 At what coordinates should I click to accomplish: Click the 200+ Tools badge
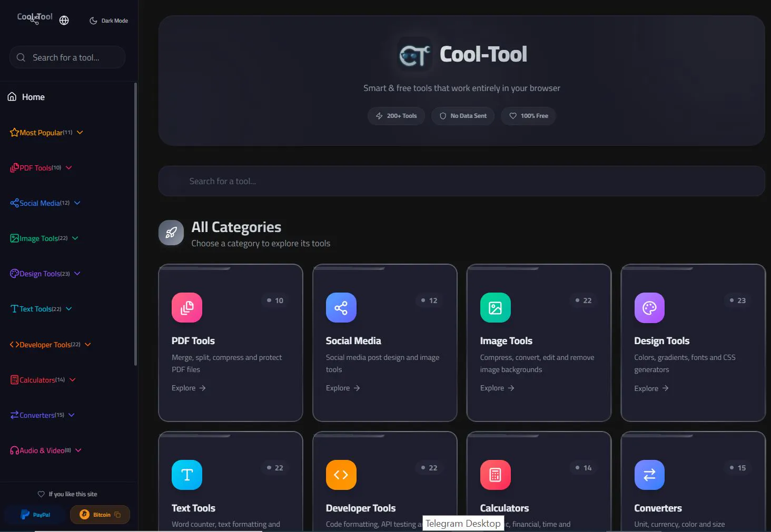coord(396,116)
